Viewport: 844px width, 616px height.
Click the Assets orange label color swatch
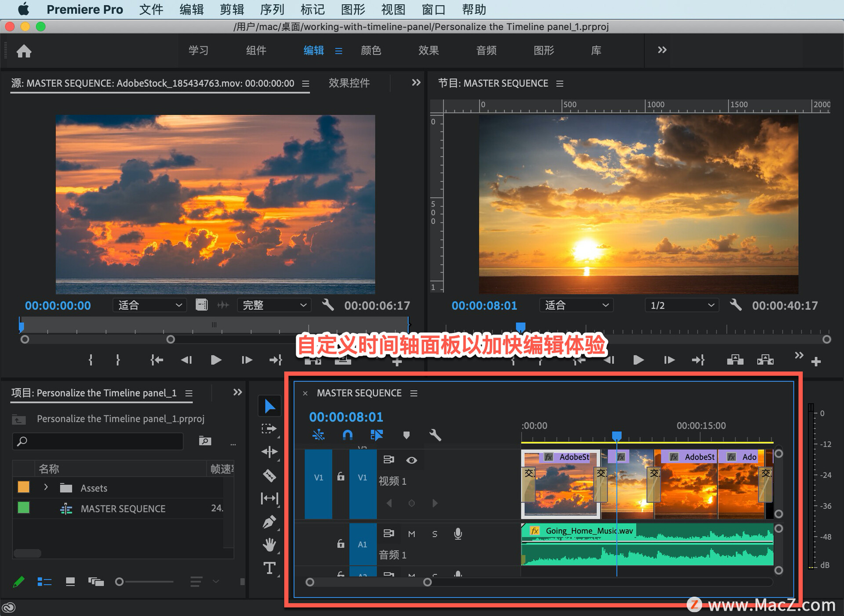click(23, 487)
